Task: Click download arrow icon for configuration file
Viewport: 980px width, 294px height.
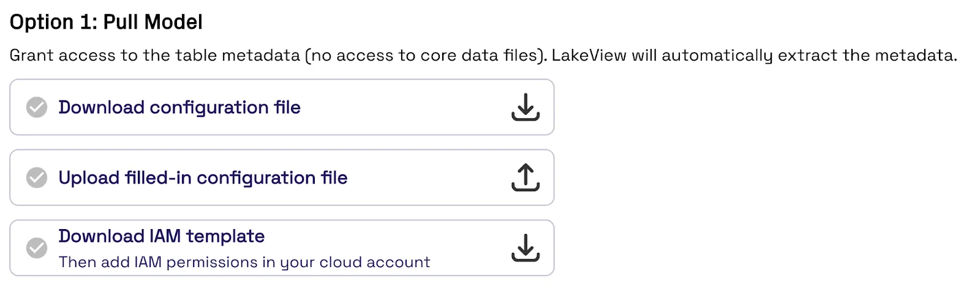Action: (x=525, y=107)
